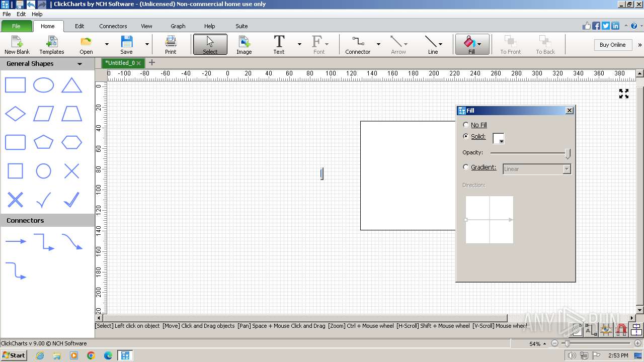Click the Print icon
The image size is (644, 362).
171,45
